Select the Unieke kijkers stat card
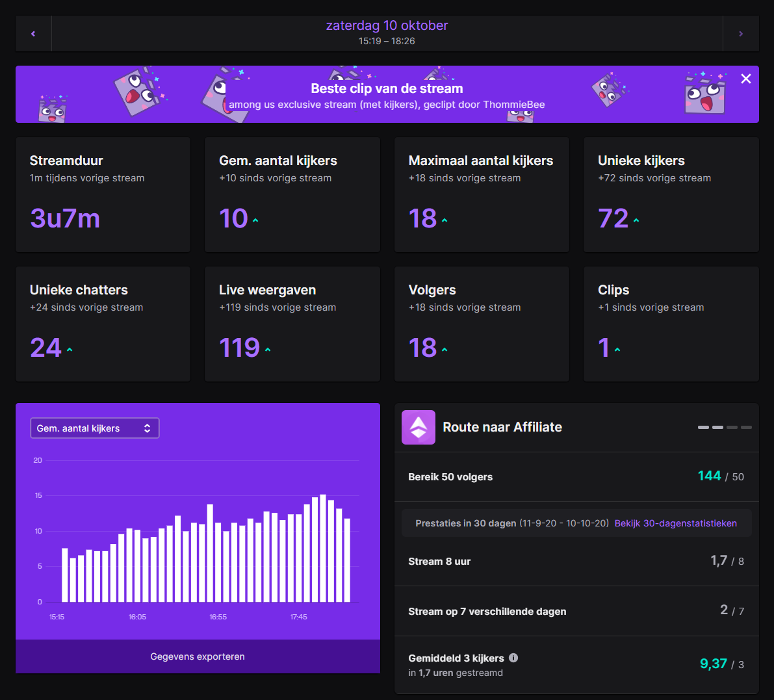 671,194
